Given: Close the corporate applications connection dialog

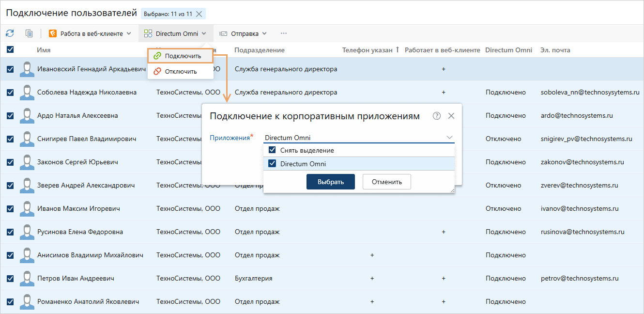Looking at the screenshot, I should [x=451, y=116].
